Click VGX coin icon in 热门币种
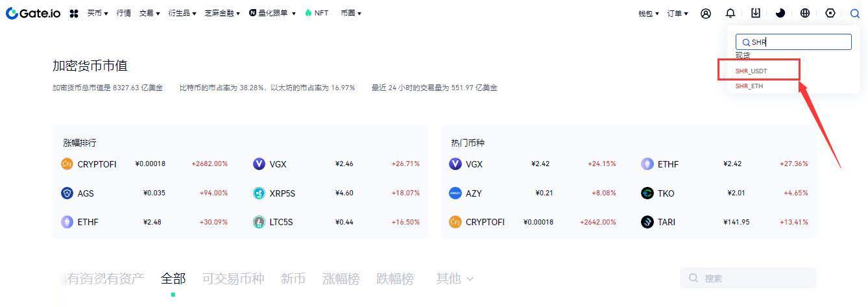This screenshot has width=868, height=307. click(455, 164)
